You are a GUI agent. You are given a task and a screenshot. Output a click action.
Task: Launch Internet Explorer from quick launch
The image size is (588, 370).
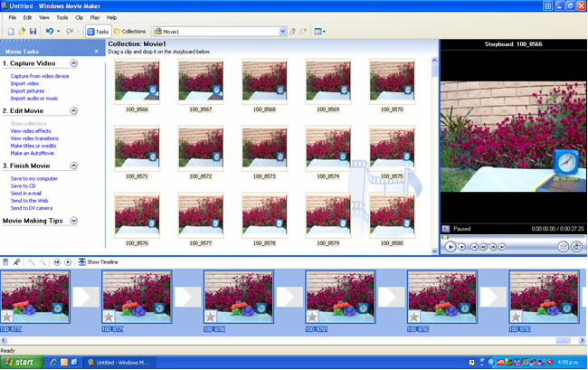53,362
